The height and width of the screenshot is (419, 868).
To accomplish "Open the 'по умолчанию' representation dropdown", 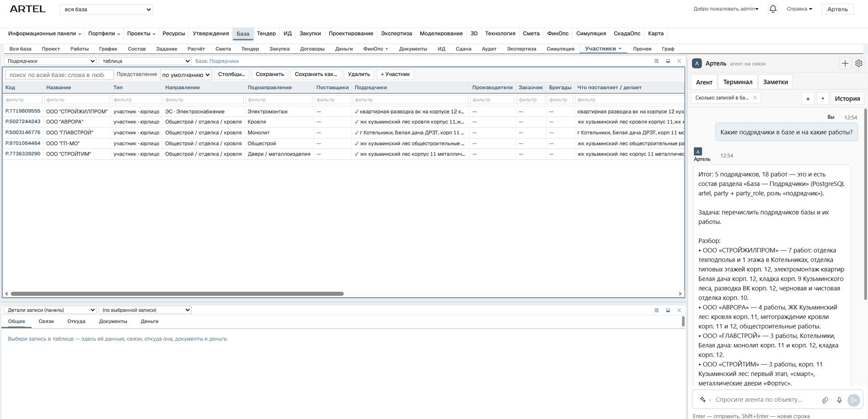I will pyautogui.click(x=186, y=75).
